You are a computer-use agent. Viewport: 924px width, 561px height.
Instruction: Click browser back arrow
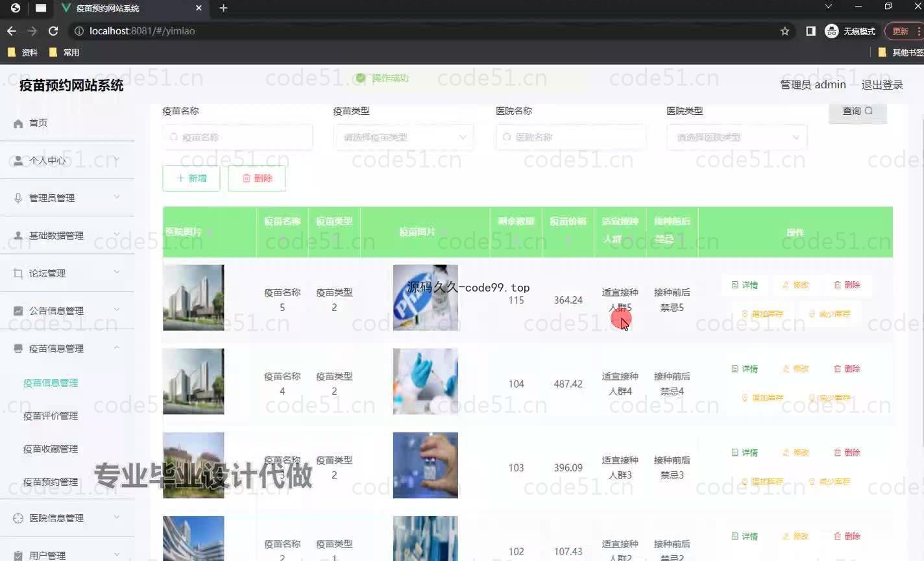(x=12, y=31)
